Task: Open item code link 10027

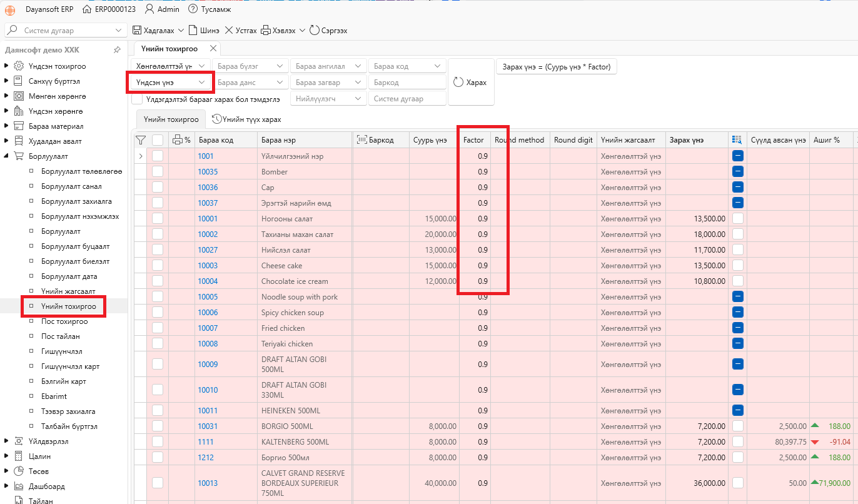Action: [208, 249]
